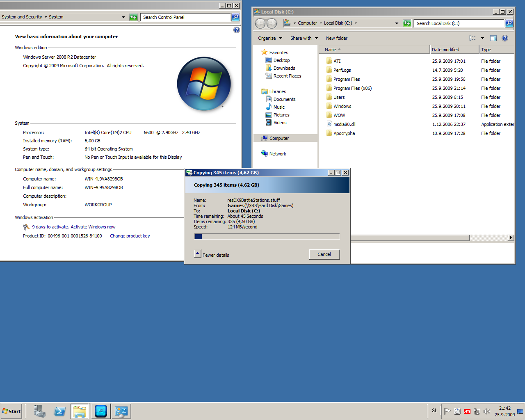The height and width of the screenshot is (420, 525).
Task: Sort files by Type column header
Action: pyautogui.click(x=497, y=50)
